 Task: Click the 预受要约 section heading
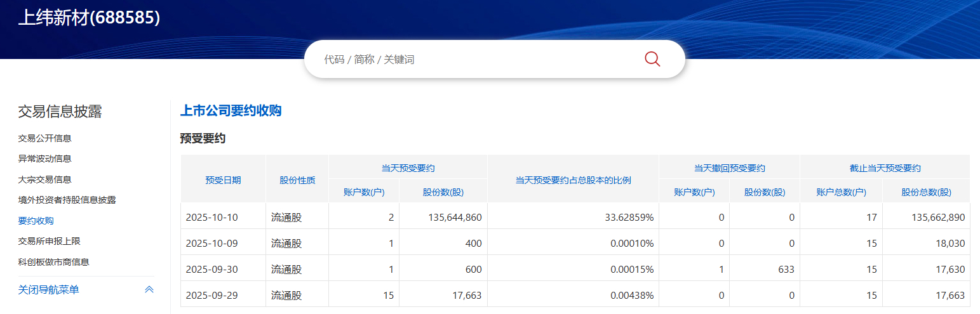[x=203, y=138]
